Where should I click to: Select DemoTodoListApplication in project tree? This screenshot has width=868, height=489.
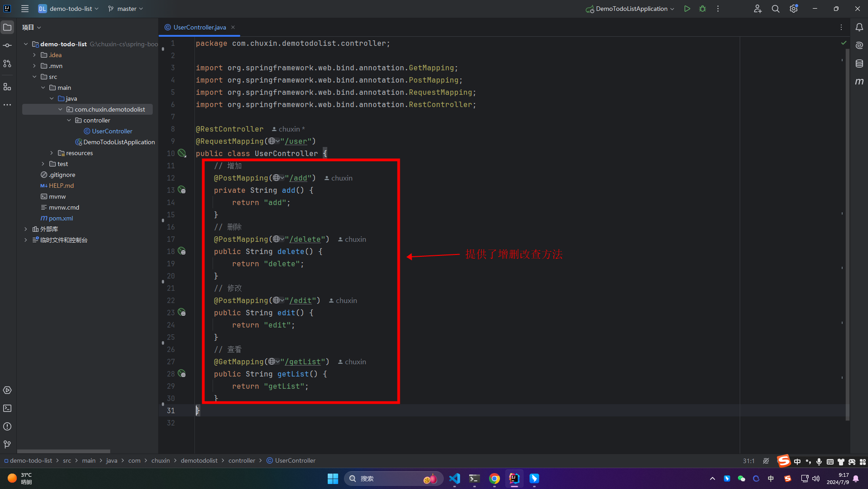[x=119, y=142]
